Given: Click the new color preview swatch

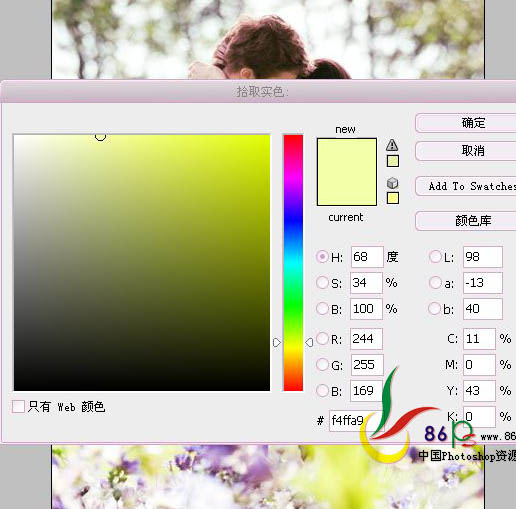Looking at the screenshot, I should tap(347, 172).
